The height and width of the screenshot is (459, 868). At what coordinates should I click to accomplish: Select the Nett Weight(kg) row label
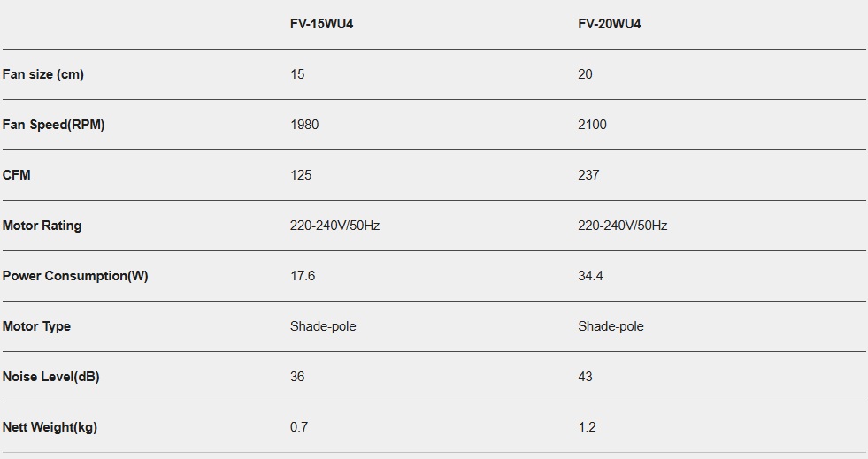click(x=50, y=427)
